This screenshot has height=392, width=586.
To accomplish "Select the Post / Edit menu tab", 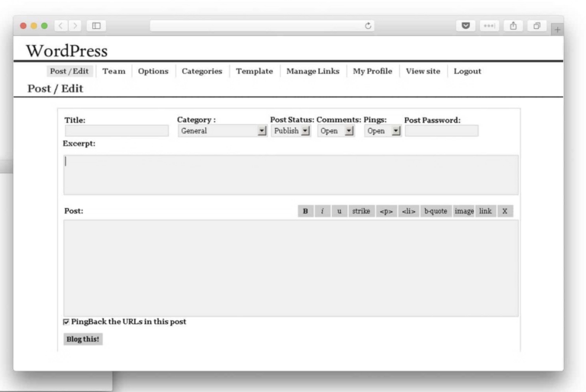I will [69, 71].
